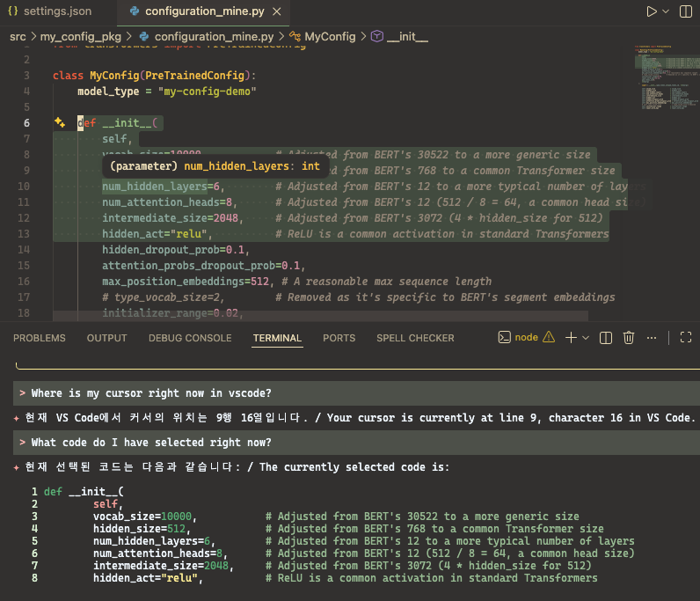Select the TERMINAL panel tab
This screenshot has height=601, width=700.
pos(277,338)
